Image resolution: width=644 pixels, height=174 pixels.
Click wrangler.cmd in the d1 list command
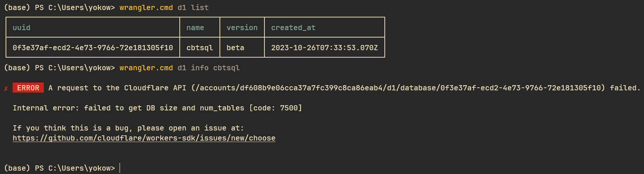(x=146, y=7)
